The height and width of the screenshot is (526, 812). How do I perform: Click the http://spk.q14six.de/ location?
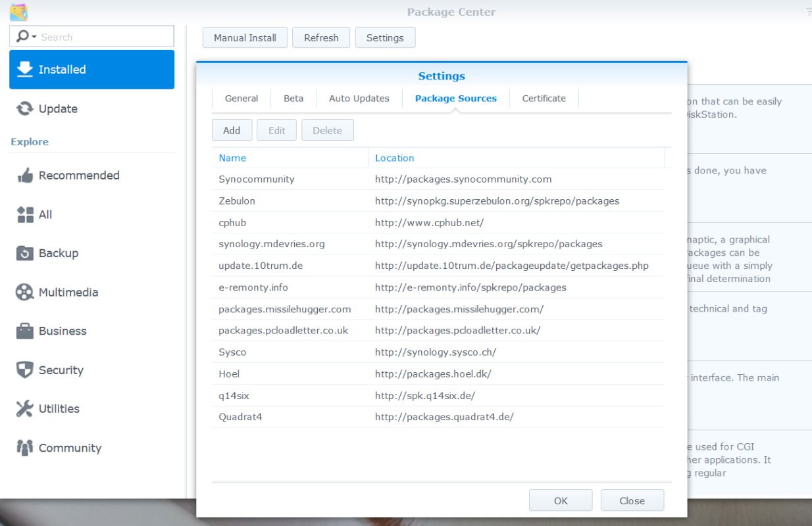coord(425,395)
